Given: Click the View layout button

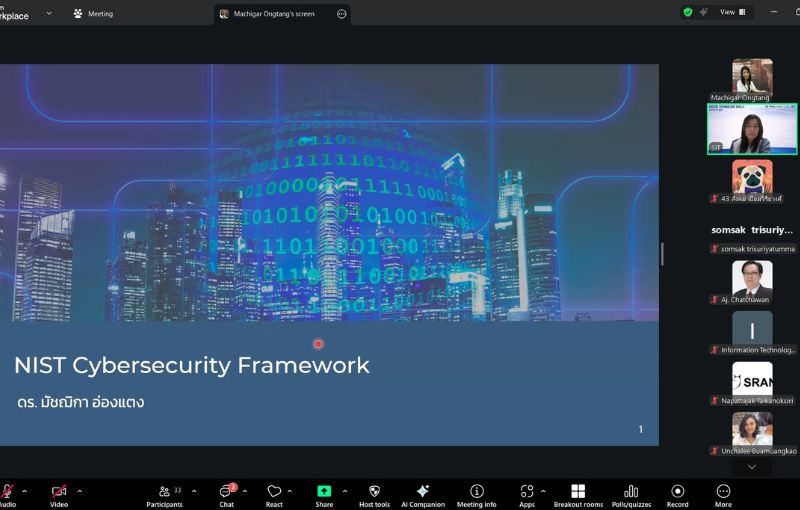Looking at the screenshot, I should click(x=733, y=12).
